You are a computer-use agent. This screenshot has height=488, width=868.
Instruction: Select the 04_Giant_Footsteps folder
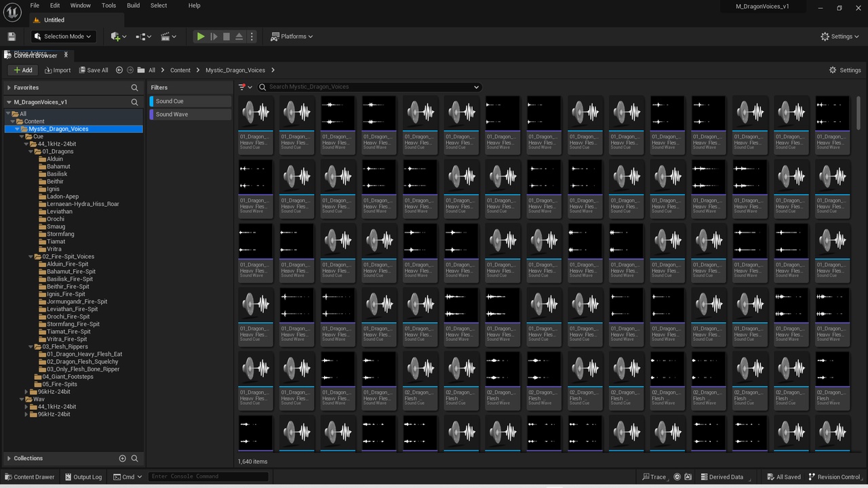(68, 377)
